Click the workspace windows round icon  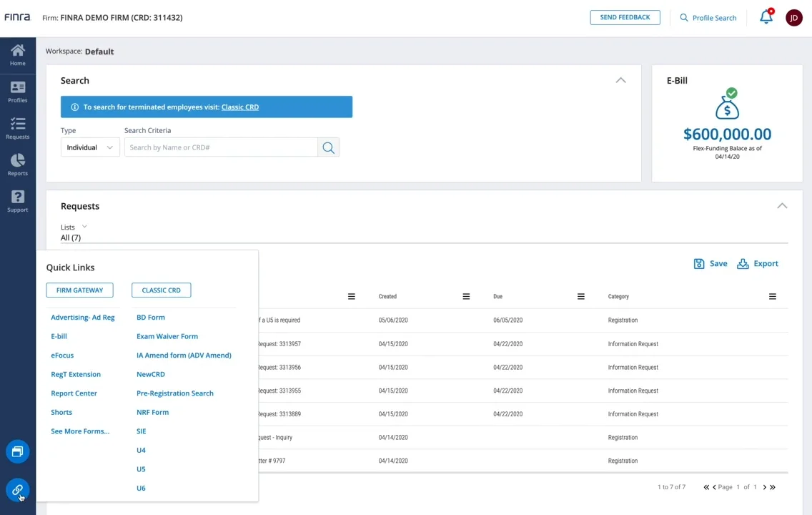(18, 451)
